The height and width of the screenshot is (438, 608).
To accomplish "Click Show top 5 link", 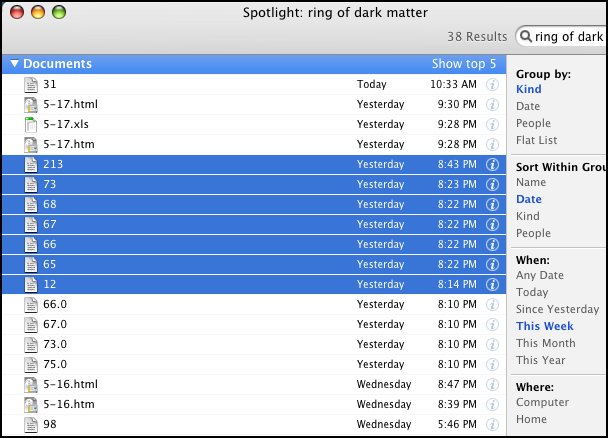I will coord(464,64).
